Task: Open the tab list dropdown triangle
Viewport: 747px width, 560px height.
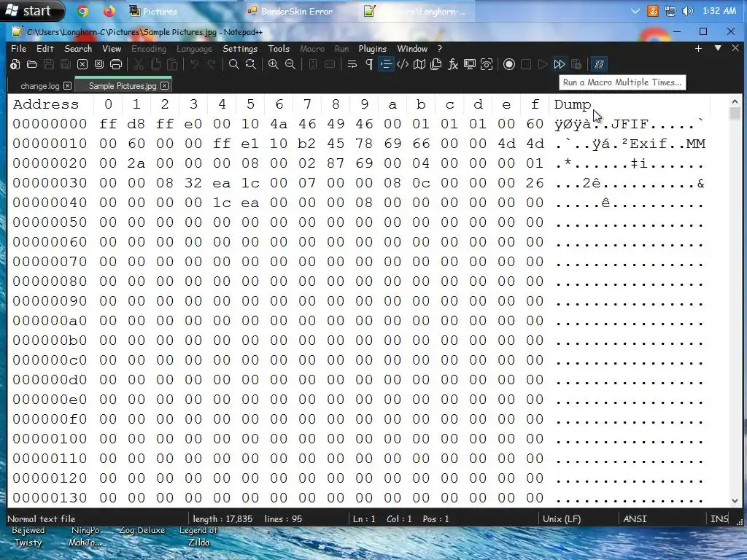Action: (718, 48)
